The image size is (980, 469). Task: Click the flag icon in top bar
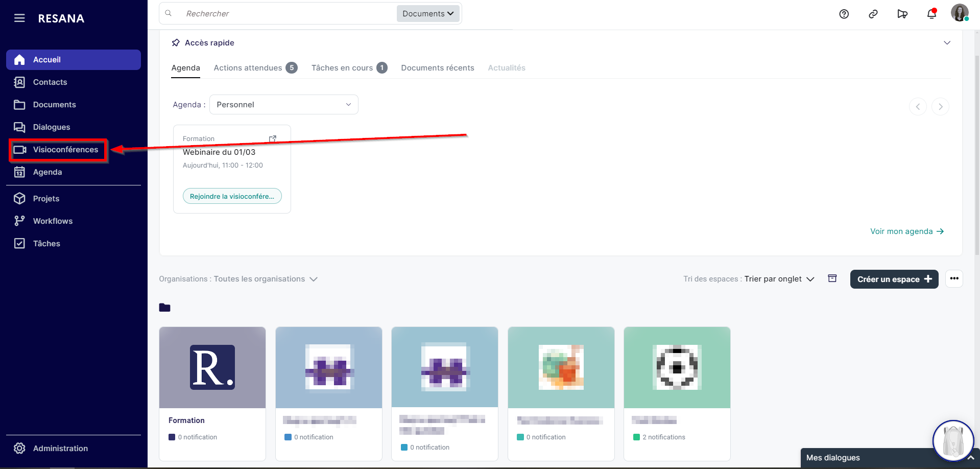pyautogui.click(x=902, y=14)
